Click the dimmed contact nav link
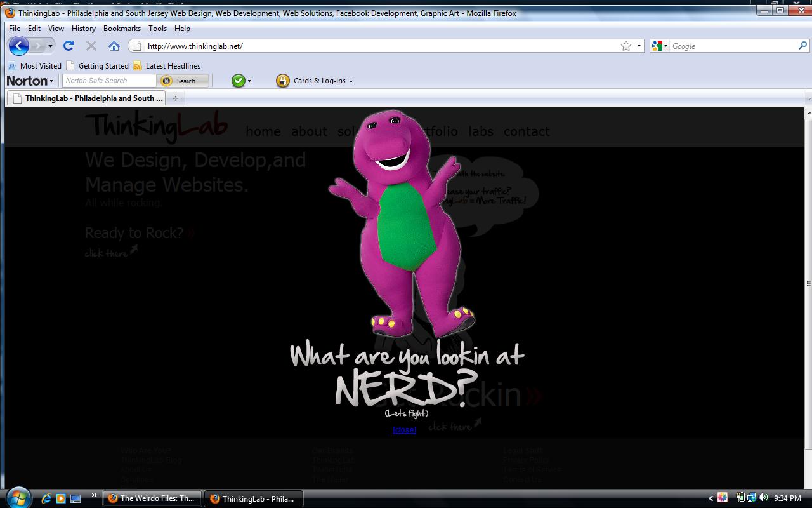812x508 pixels. (x=527, y=131)
